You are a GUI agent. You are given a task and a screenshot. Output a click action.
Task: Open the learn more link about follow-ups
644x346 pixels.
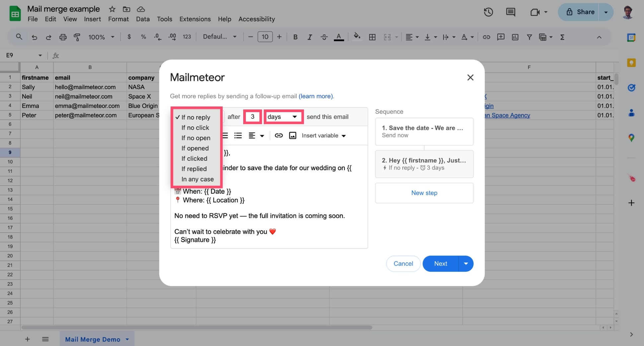tap(316, 96)
